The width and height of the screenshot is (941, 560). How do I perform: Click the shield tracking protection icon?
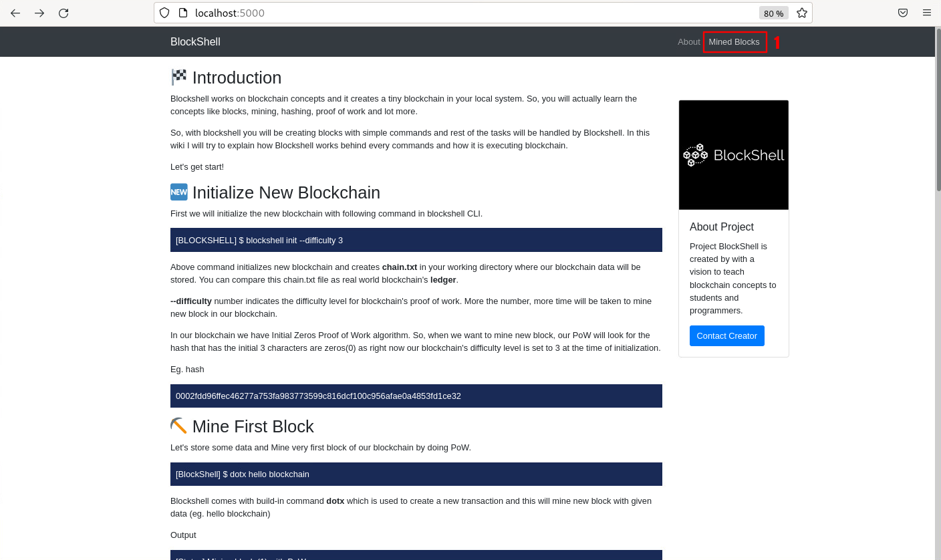pos(164,13)
